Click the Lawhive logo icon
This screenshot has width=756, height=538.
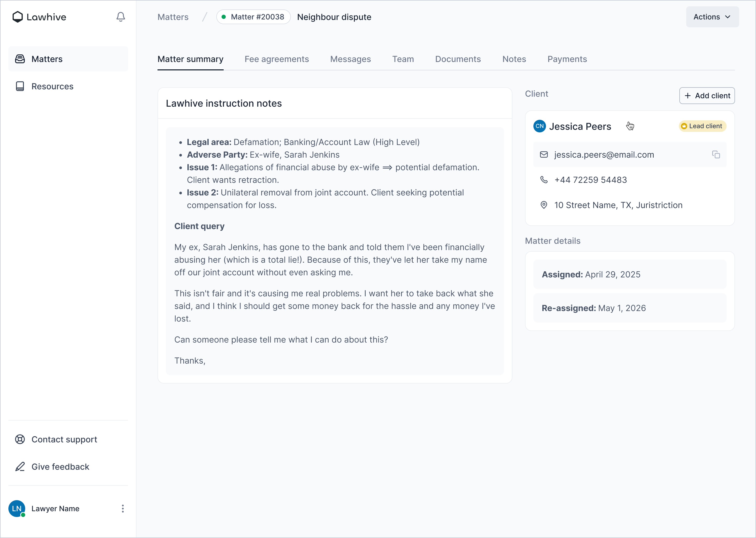(18, 17)
